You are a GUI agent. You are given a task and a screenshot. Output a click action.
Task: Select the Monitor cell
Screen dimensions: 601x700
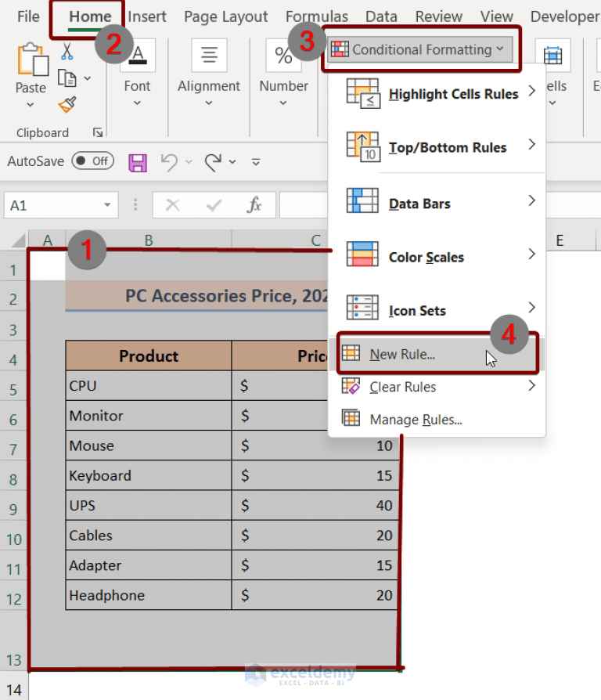pos(149,416)
